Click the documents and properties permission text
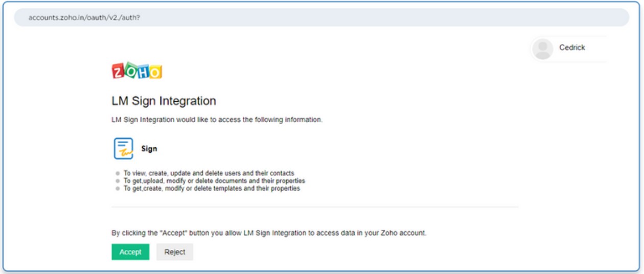Screen dimensions: 644x274 (x=214, y=181)
